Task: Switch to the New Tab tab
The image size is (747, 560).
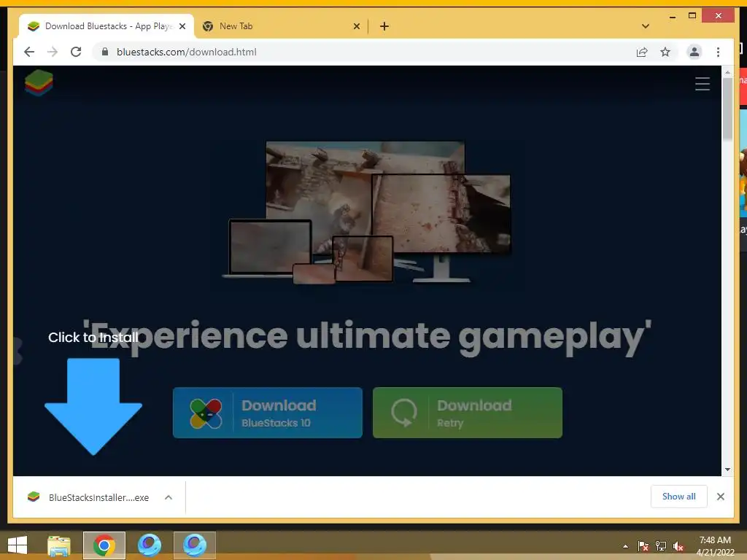Action: click(x=281, y=26)
